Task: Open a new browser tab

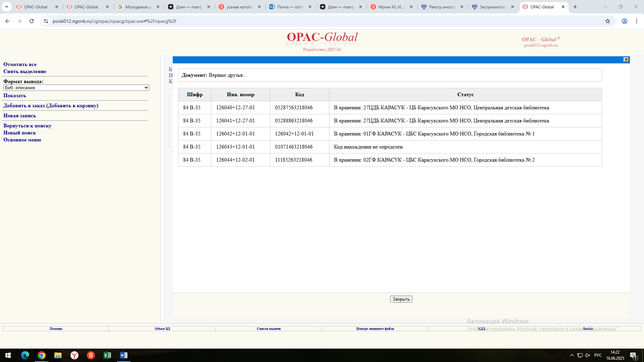Action: coord(575,7)
